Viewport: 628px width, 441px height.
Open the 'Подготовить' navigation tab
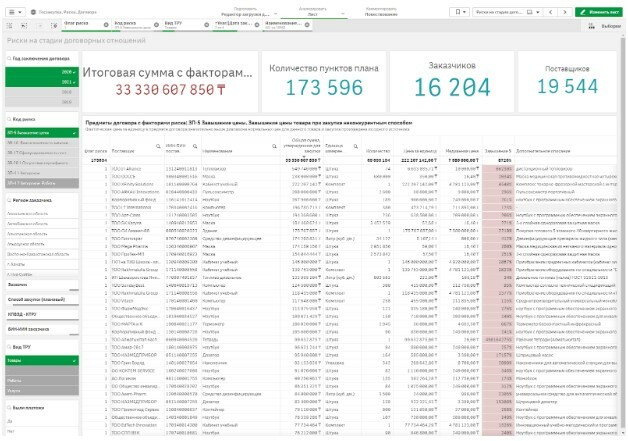[x=245, y=11]
